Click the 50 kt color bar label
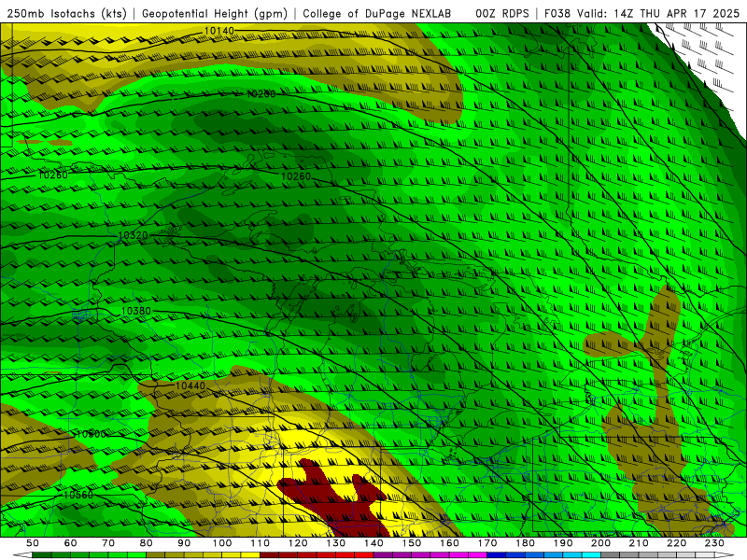 click(33, 543)
